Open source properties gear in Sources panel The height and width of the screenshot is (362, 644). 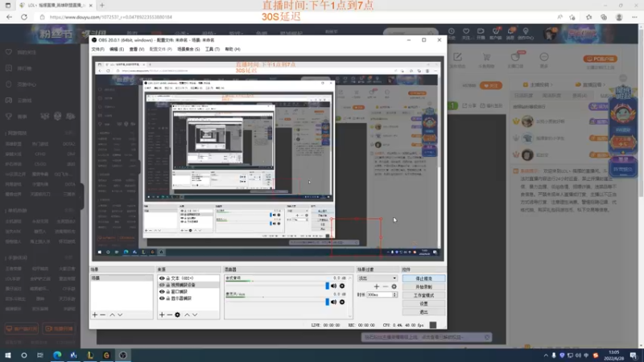177,315
